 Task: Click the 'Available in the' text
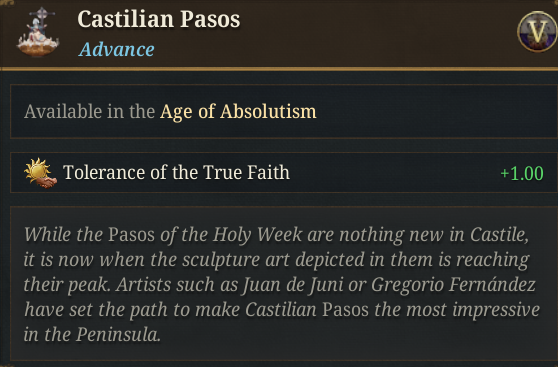pos(89,111)
